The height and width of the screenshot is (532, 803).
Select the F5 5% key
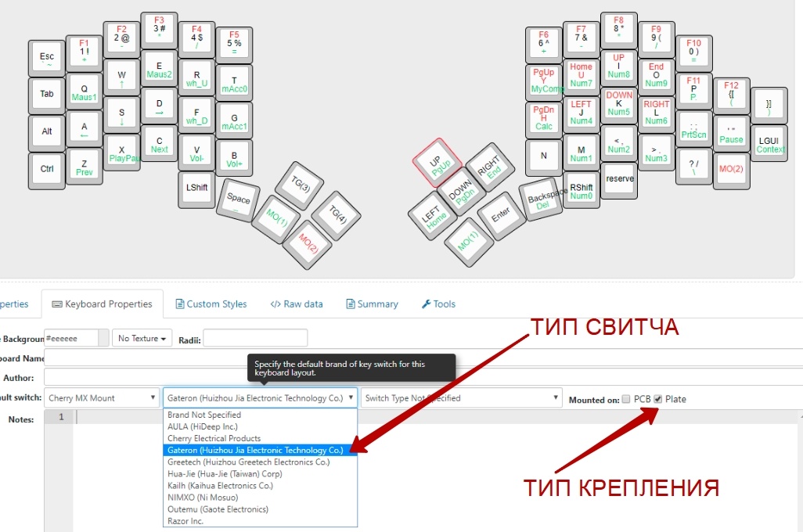234,45
